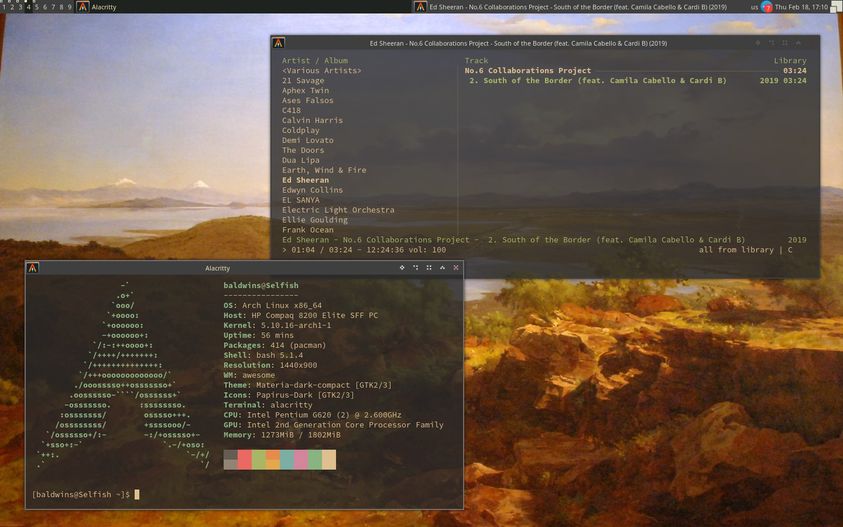This screenshot has height=527, width=843.
Task: Open the Telegram tray icon with notification badge
Action: [x=767, y=6]
